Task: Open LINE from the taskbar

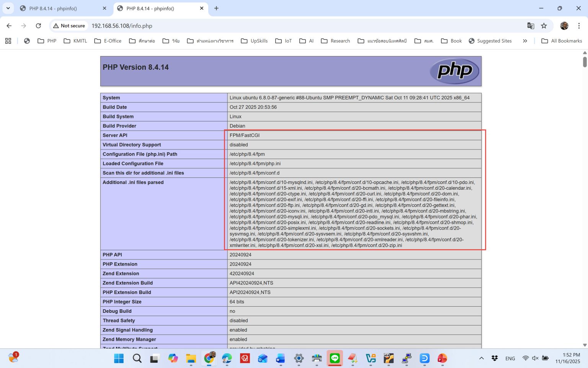Action: coord(335,358)
